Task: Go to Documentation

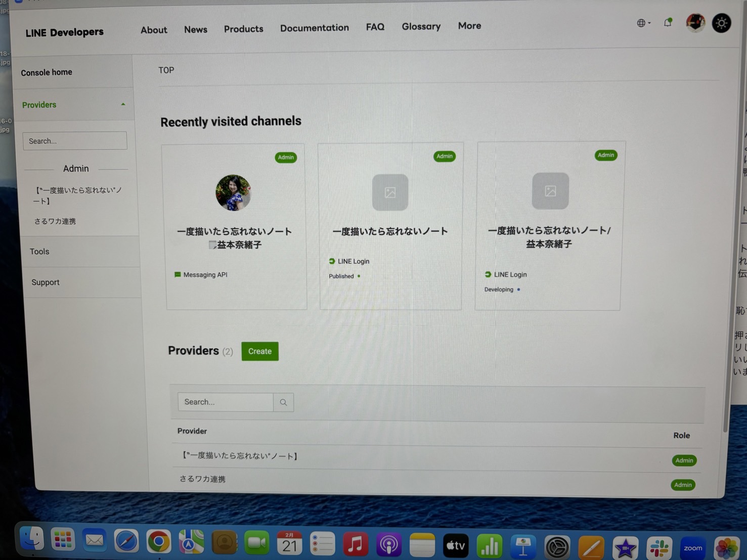Action: (x=314, y=28)
